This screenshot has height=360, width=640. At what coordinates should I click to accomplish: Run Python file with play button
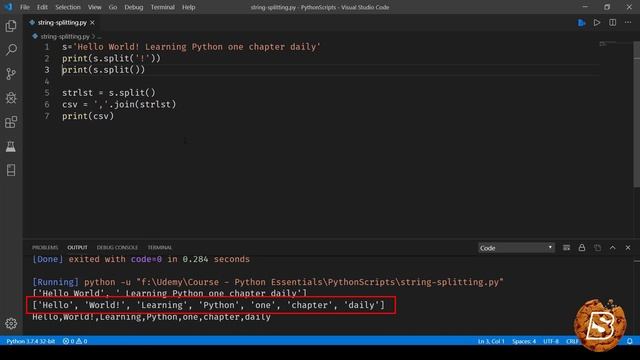click(x=597, y=22)
